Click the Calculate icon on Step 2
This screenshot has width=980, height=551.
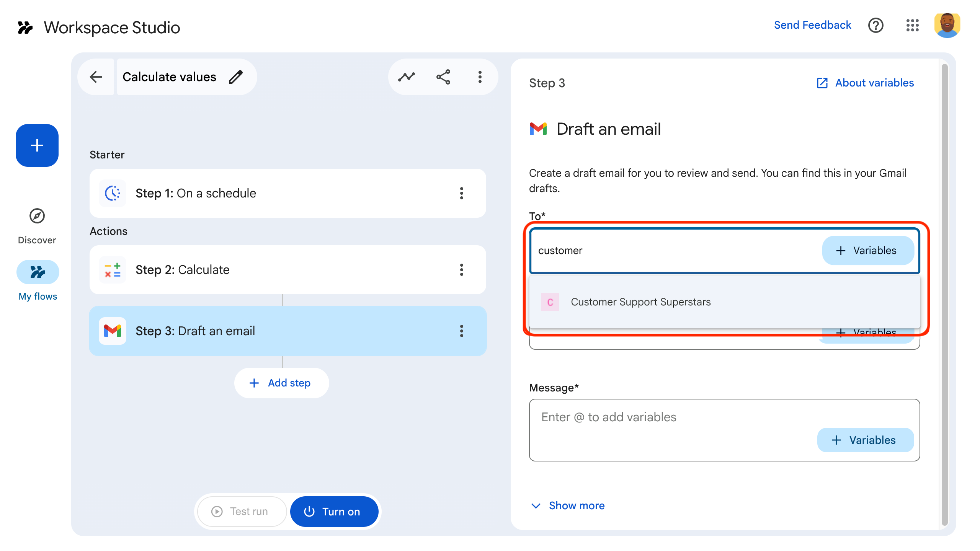coord(112,270)
